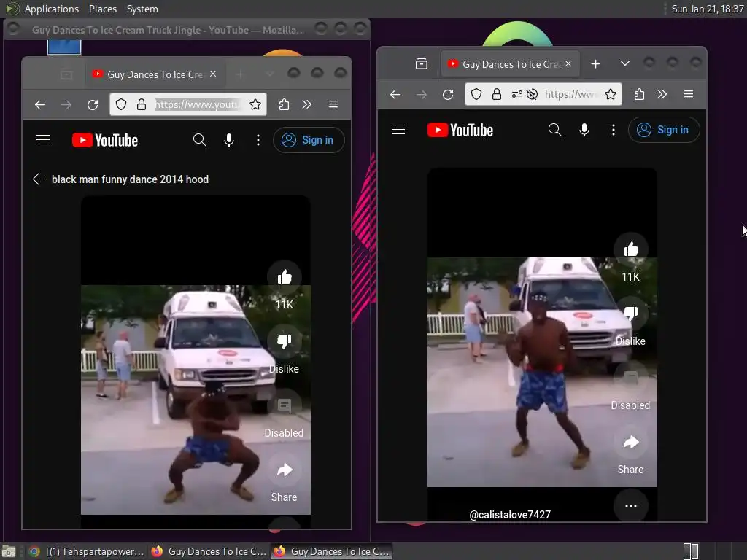
Task: Dislike the short in left window
Action: [x=285, y=341]
